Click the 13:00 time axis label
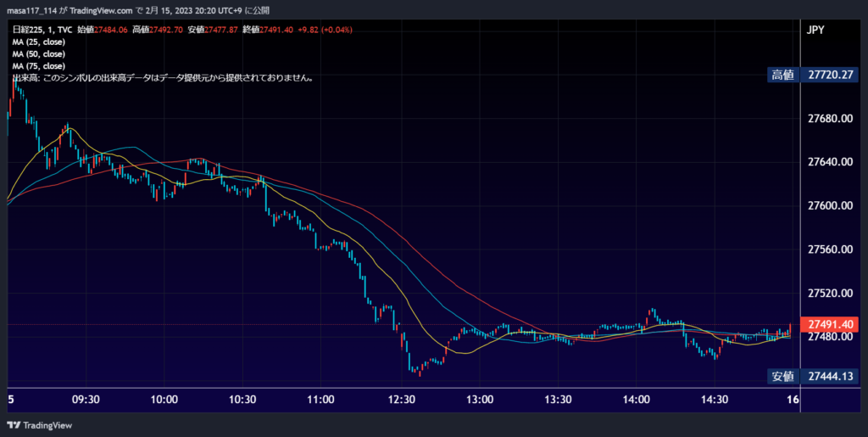This screenshot has width=868, height=437. 480,400
